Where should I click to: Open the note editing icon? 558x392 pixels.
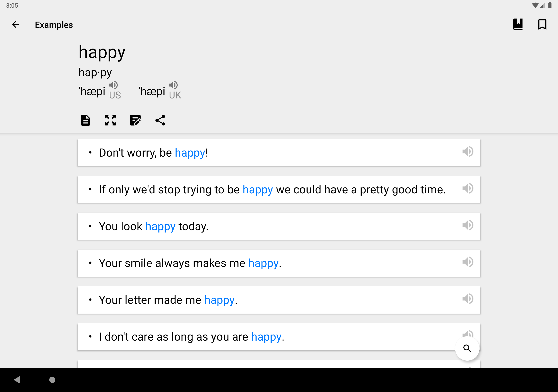135,120
